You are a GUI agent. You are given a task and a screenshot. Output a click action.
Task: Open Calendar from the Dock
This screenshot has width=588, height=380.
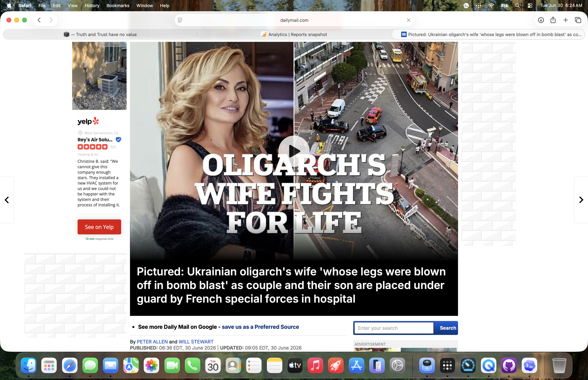(213, 365)
